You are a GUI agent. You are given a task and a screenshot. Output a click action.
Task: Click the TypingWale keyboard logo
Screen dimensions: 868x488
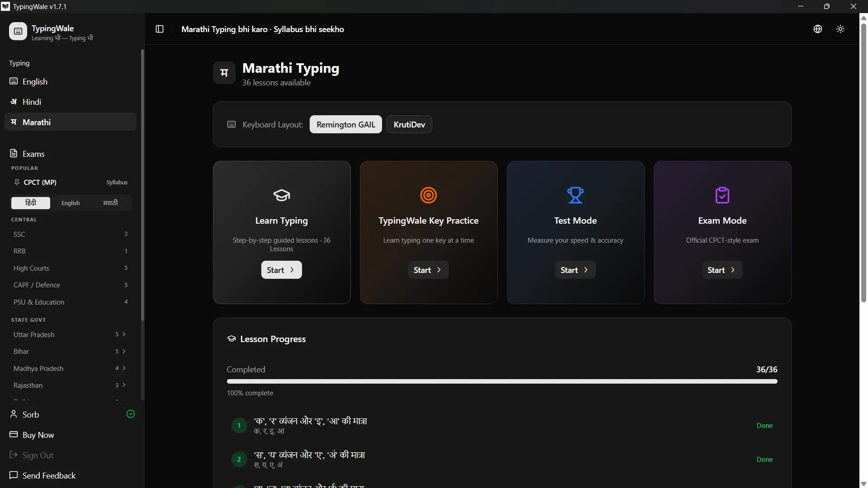18,31
